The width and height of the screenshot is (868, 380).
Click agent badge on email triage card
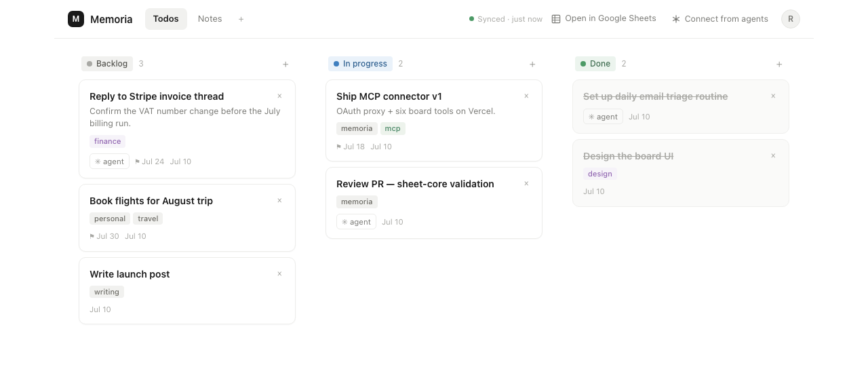tap(603, 117)
